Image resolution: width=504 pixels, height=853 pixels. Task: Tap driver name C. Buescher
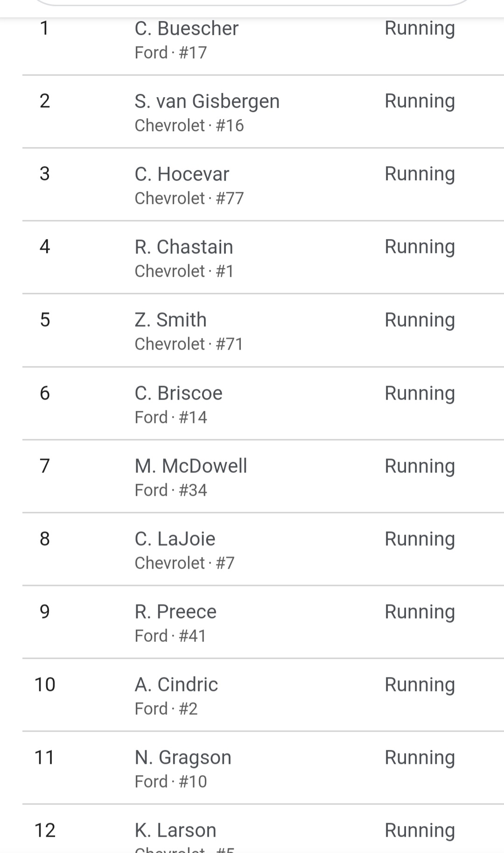tap(186, 28)
